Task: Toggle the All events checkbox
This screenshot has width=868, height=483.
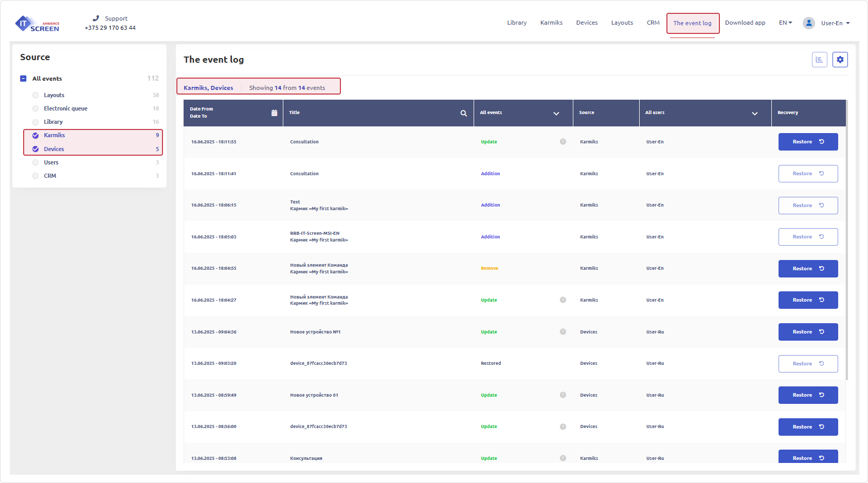Action: pyautogui.click(x=23, y=79)
